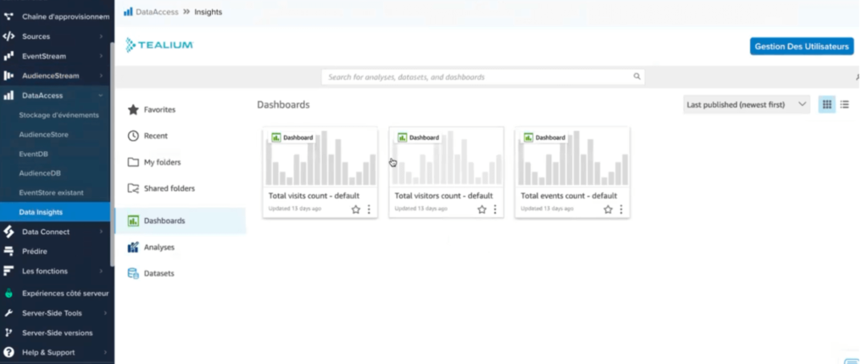This screenshot has width=868, height=364.
Task: Click the DataAccess breadcrumb link
Action: pyautogui.click(x=157, y=12)
